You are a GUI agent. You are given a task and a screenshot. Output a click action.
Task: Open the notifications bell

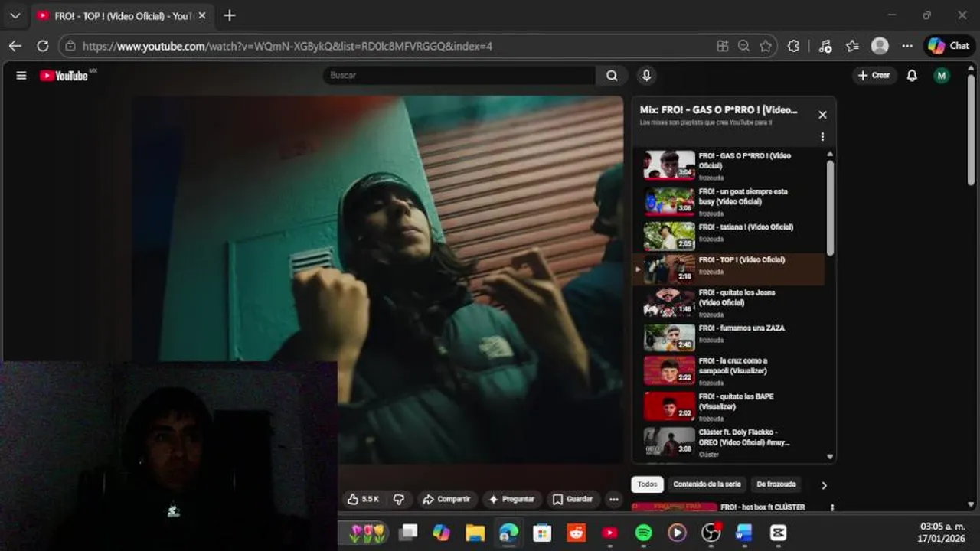(x=912, y=75)
